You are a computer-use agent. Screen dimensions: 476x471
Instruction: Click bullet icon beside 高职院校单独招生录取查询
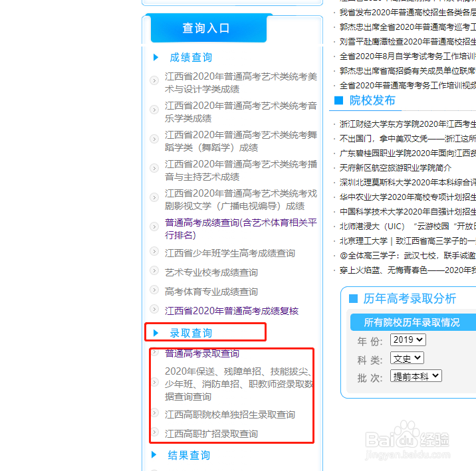pyautogui.click(x=154, y=413)
